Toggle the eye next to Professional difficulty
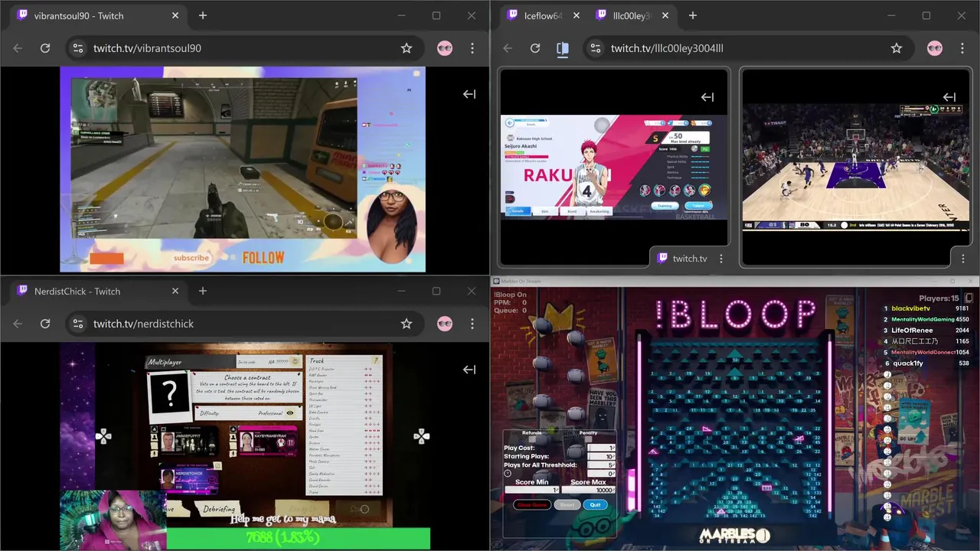 pos(290,413)
